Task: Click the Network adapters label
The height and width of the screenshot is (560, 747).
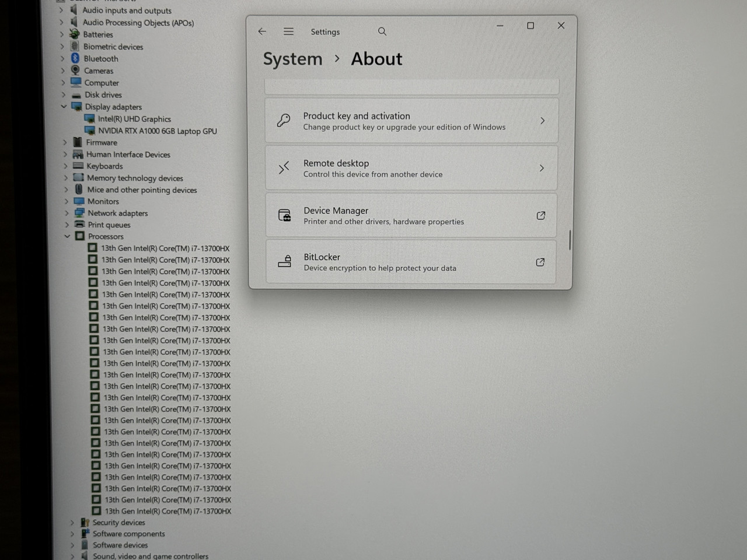Action: tap(118, 213)
